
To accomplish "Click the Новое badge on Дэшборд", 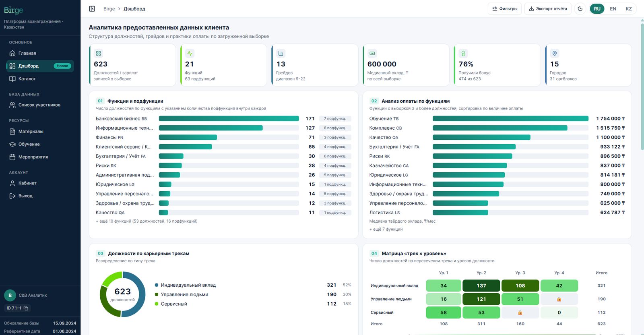I will pos(62,66).
